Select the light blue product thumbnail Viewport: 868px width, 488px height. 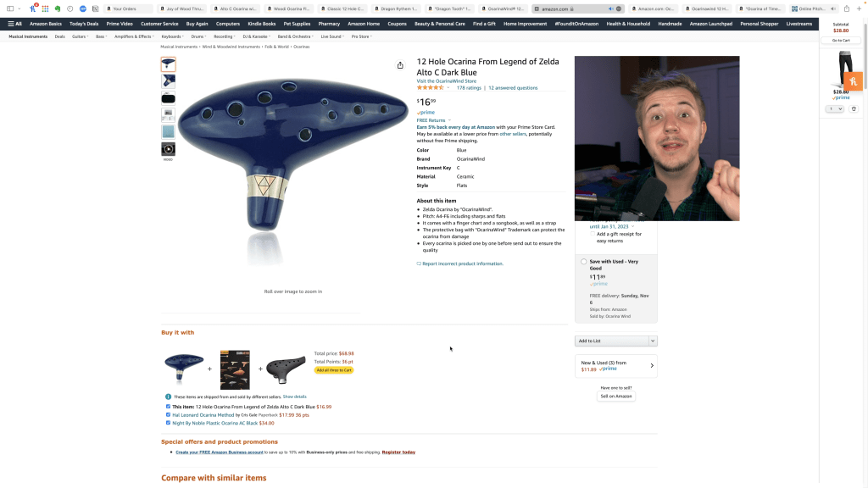pos(169,131)
